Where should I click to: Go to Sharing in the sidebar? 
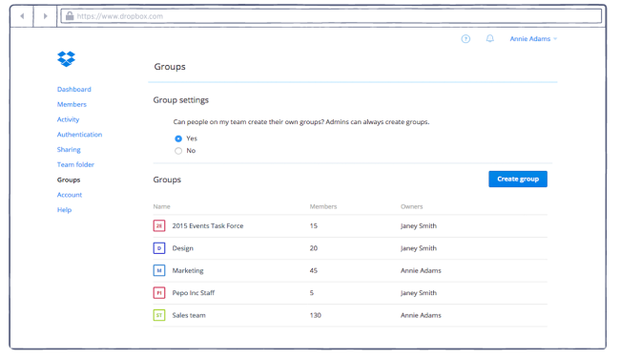point(69,150)
